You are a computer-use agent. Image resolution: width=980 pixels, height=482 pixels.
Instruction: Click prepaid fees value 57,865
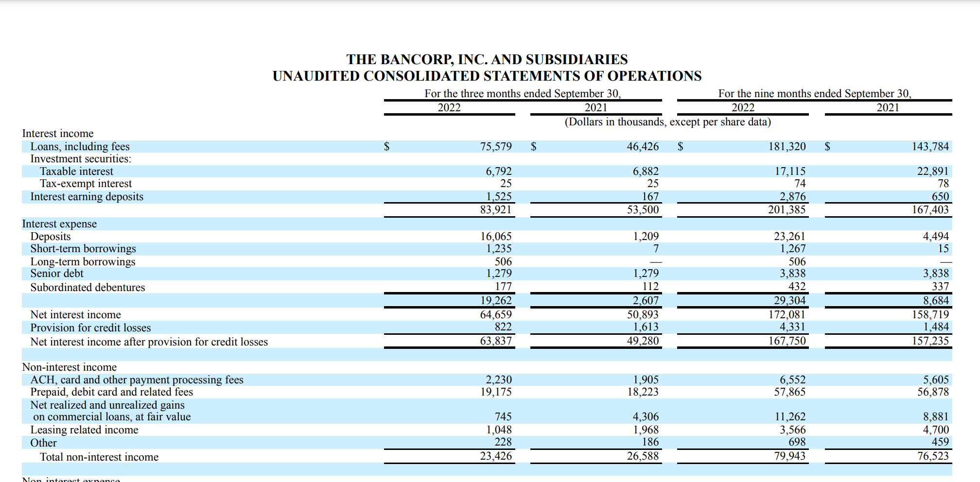789,392
